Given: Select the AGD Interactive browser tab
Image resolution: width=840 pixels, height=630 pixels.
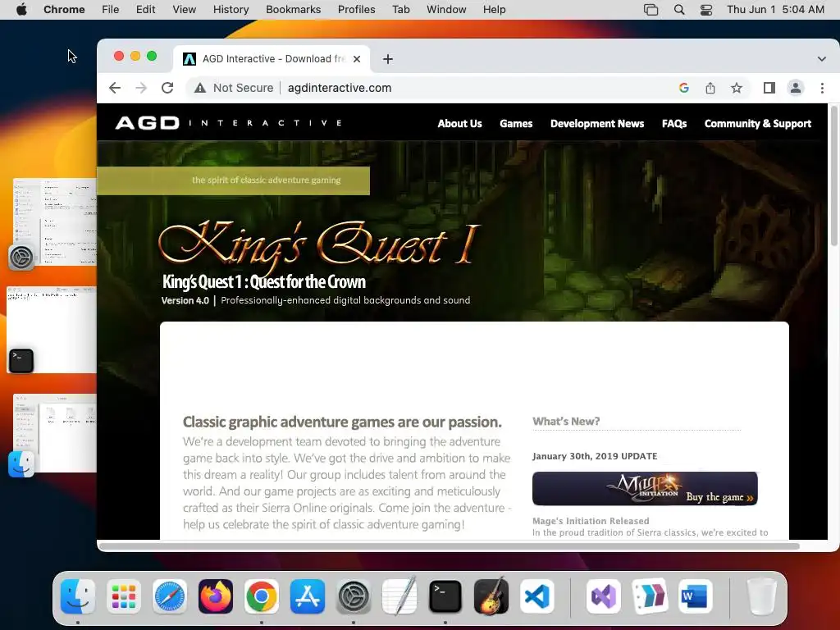Looking at the screenshot, I should tap(272, 59).
